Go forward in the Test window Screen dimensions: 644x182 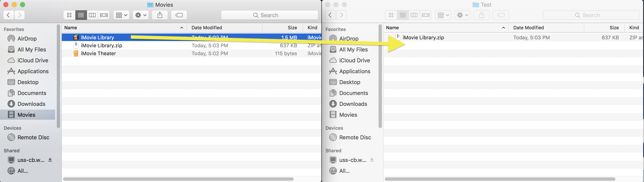341,15
